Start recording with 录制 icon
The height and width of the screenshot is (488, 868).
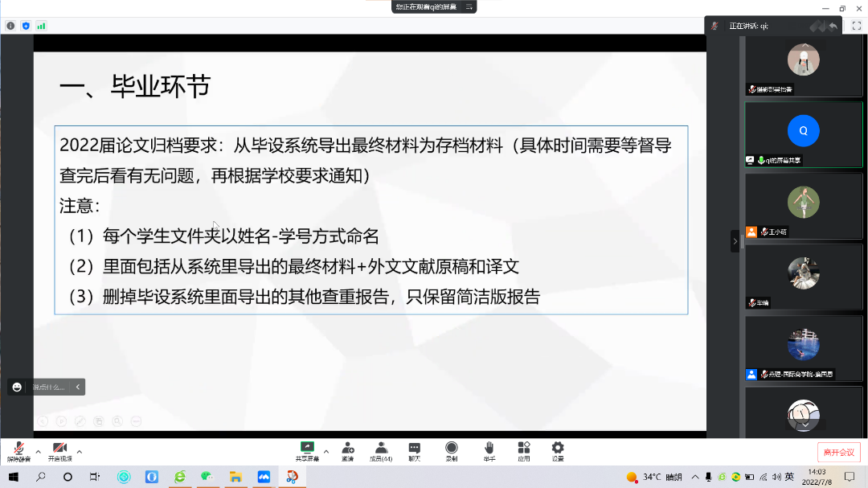[452, 450]
